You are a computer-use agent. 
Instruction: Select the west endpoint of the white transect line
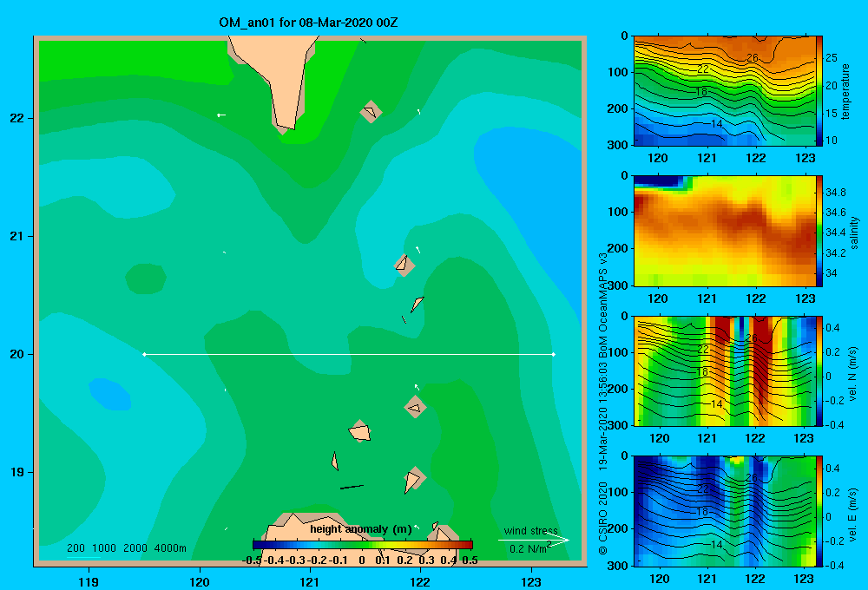coord(144,354)
